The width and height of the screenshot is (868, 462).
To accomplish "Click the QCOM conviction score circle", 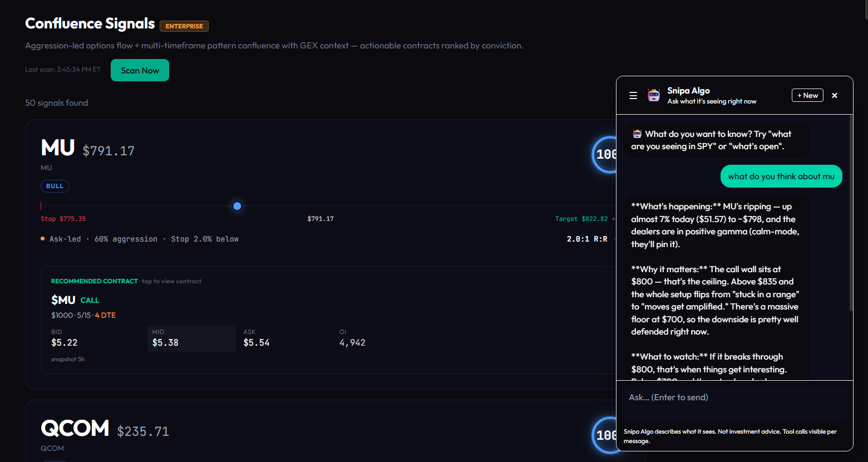I will point(605,435).
